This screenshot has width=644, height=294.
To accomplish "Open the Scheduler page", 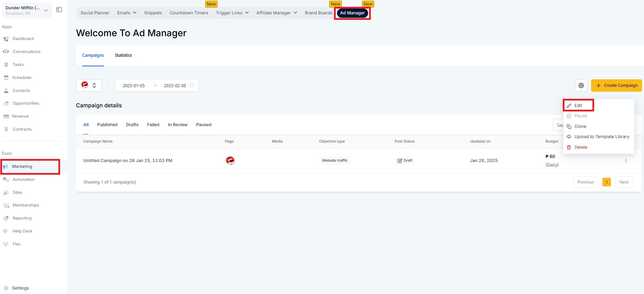I will [22, 78].
